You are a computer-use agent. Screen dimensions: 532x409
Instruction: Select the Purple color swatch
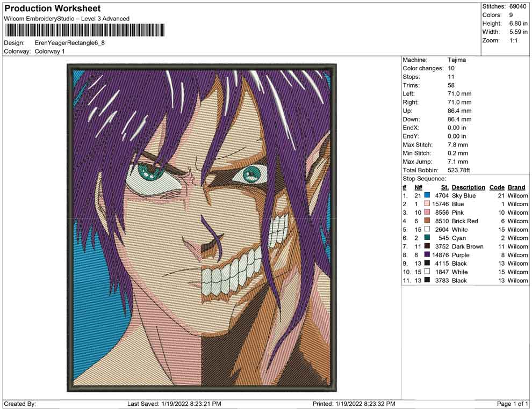427,254
